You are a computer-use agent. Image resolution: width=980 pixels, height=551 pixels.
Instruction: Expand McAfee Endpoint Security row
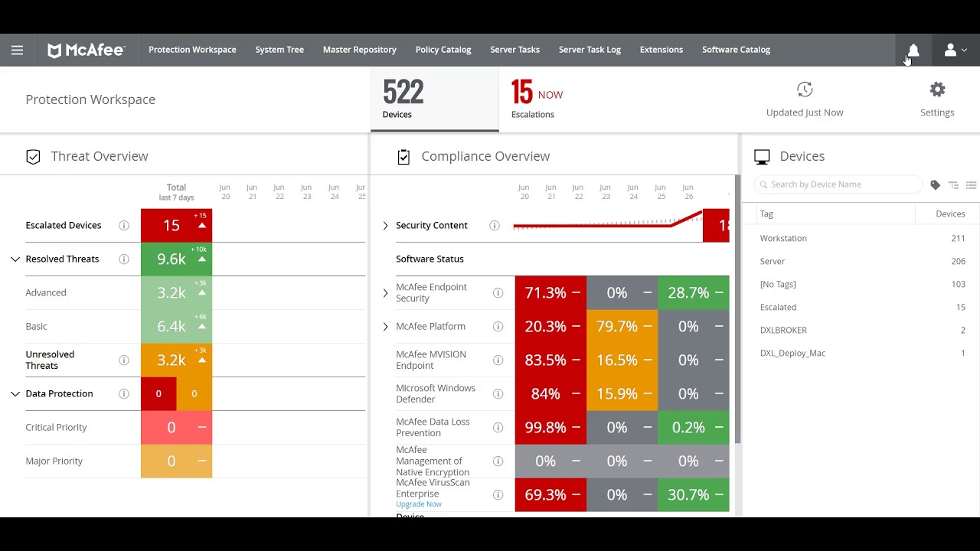[385, 293]
